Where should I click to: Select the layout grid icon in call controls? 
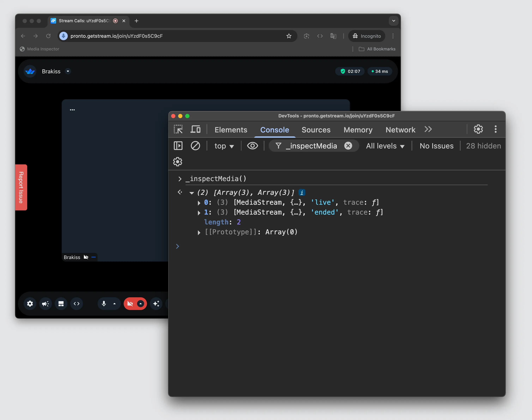point(61,303)
